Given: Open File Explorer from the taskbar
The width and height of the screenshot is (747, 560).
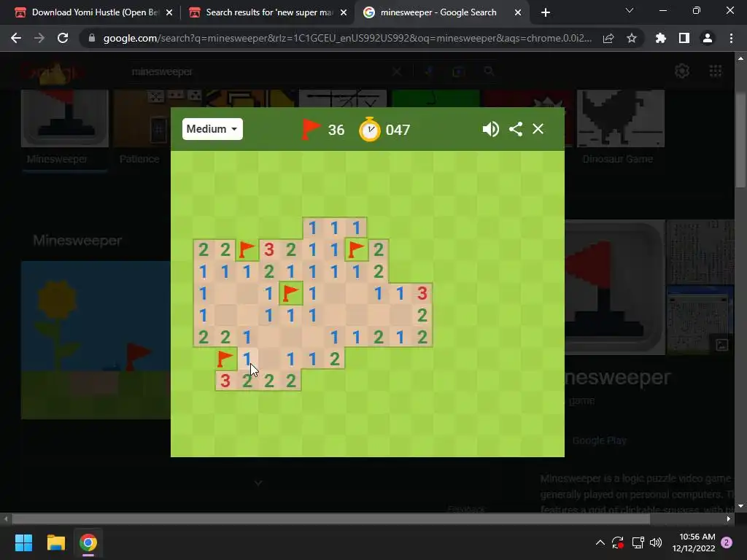Looking at the screenshot, I should coord(55,542).
